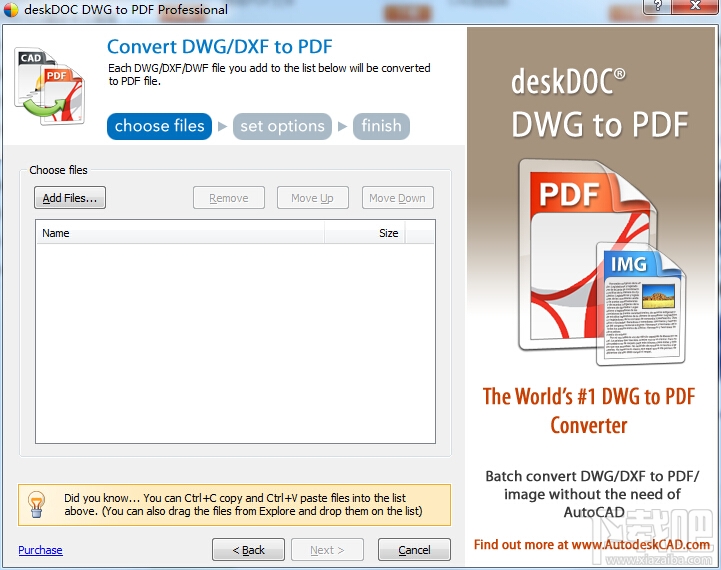721x570 pixels.
Task: Sort the list by Size column
Action: pyautogui.click(x=365, y=233)
